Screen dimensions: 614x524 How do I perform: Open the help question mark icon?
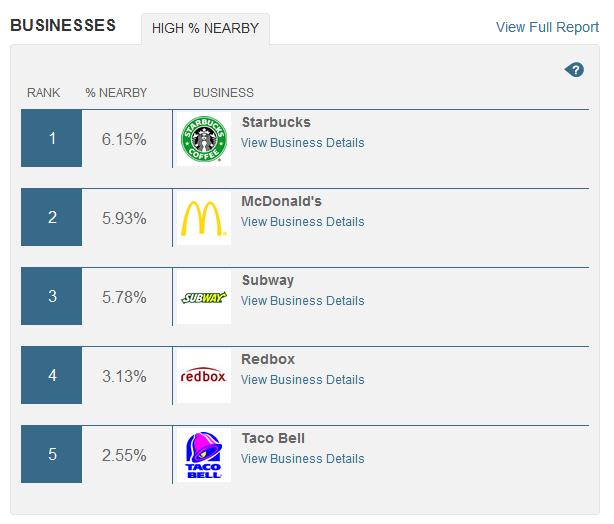(574, 69)
